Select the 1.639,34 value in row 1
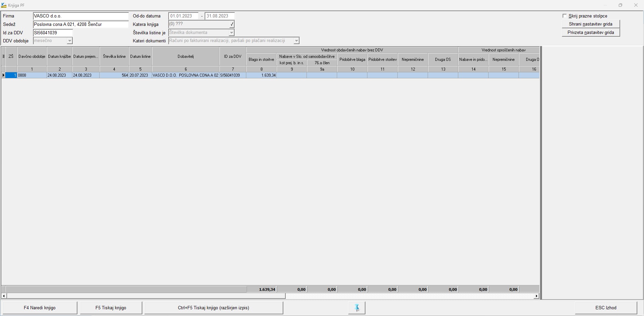The width and height of the screenshot is (644, 316). [x=261, y=75]
